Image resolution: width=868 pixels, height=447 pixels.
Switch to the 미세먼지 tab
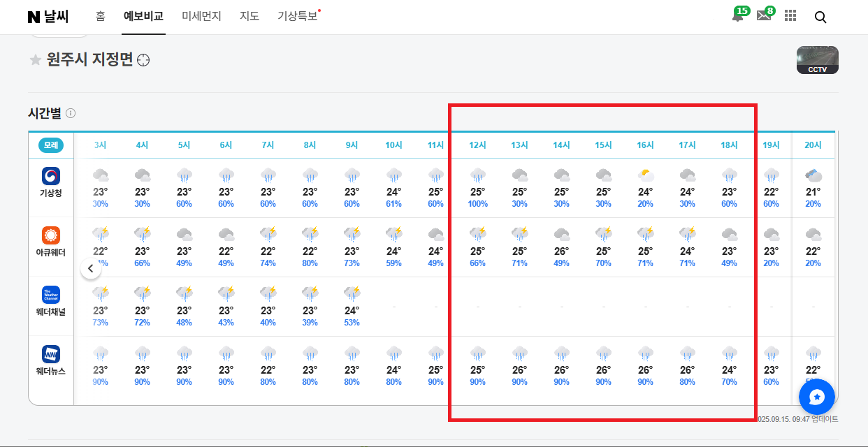click(201, 16)
